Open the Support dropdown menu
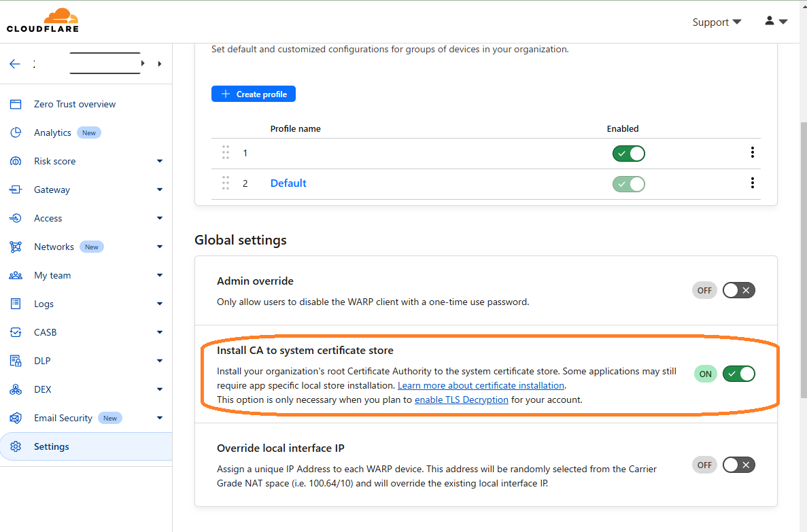This screenshot has width=807, height=532. (x=716, y=22)
